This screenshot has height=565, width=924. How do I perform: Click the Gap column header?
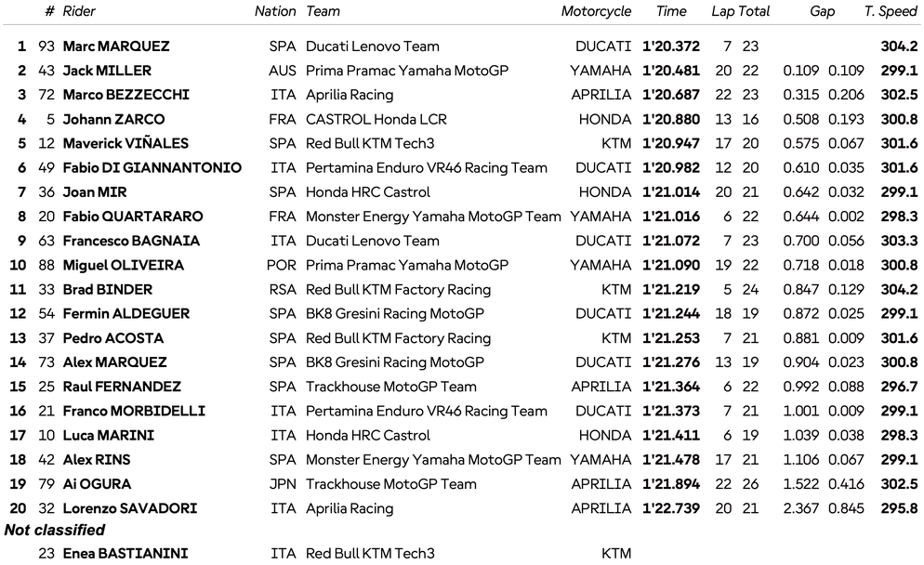click(822, 12)
